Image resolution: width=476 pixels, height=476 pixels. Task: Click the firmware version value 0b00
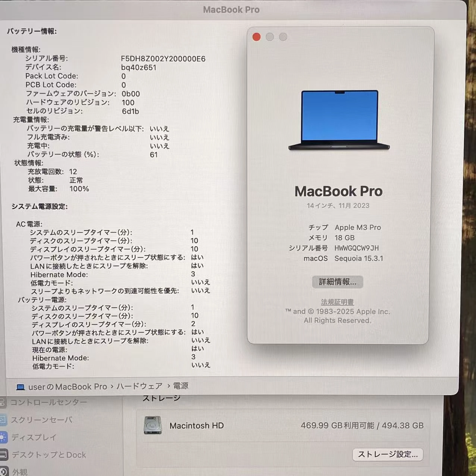(131, 94)
